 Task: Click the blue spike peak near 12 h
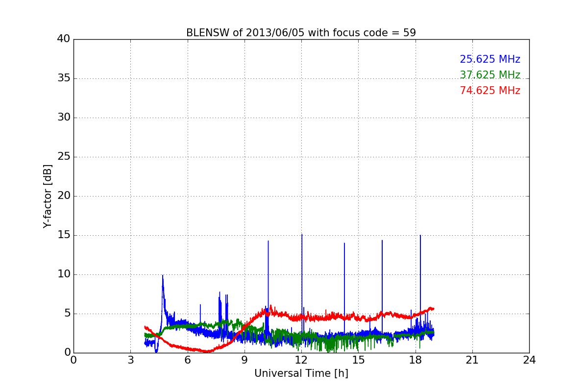pyautogui.click(x=302, y=235)
